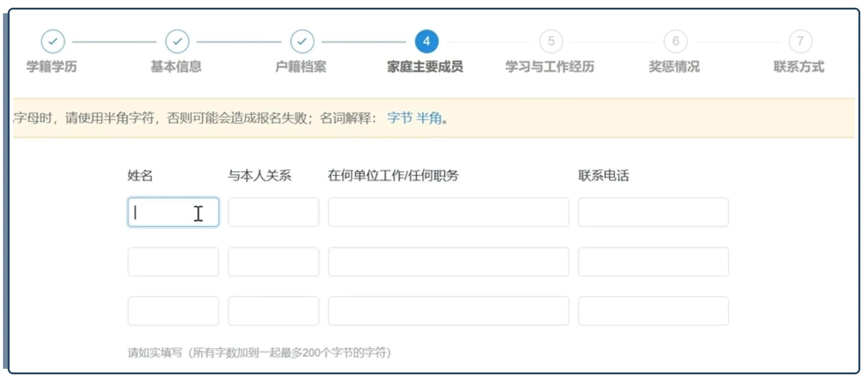Select the second row 在何单位工作/任何职务 field
The image size is (868, 382).
[448, 262]
